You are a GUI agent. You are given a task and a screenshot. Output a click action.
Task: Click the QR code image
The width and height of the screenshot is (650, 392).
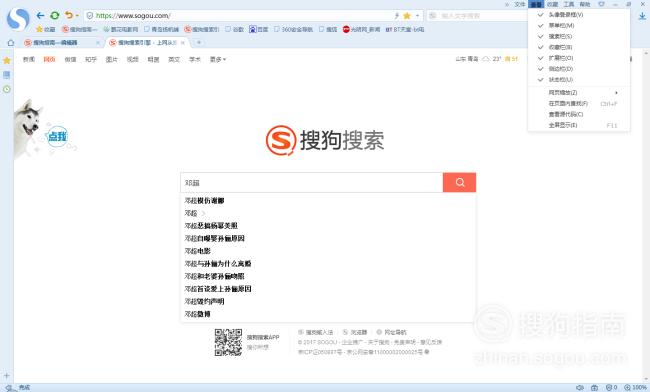228,342
